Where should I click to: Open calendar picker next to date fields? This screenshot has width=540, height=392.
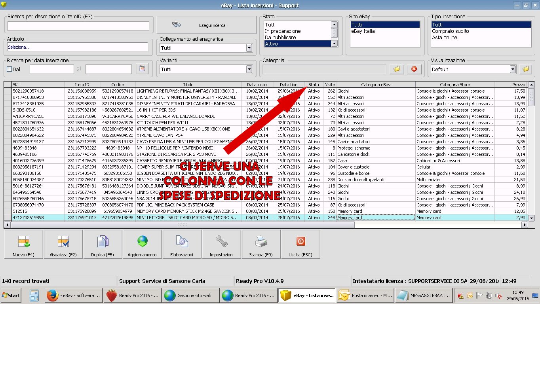[142, 68]
